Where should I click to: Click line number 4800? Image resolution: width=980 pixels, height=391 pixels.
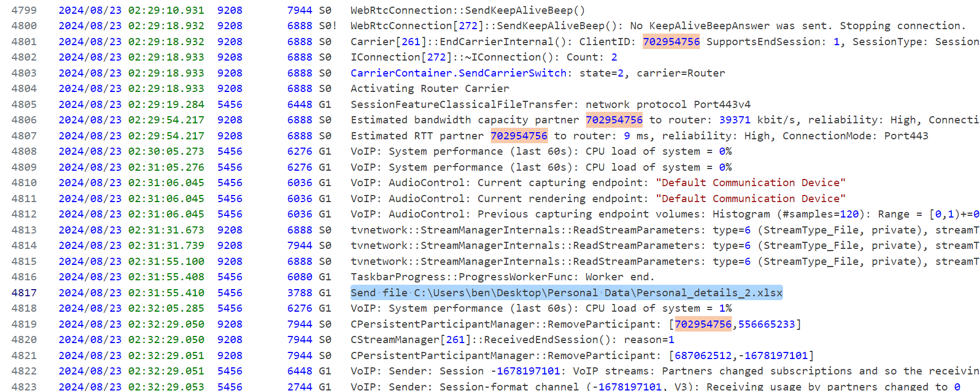tap(24, 26)
